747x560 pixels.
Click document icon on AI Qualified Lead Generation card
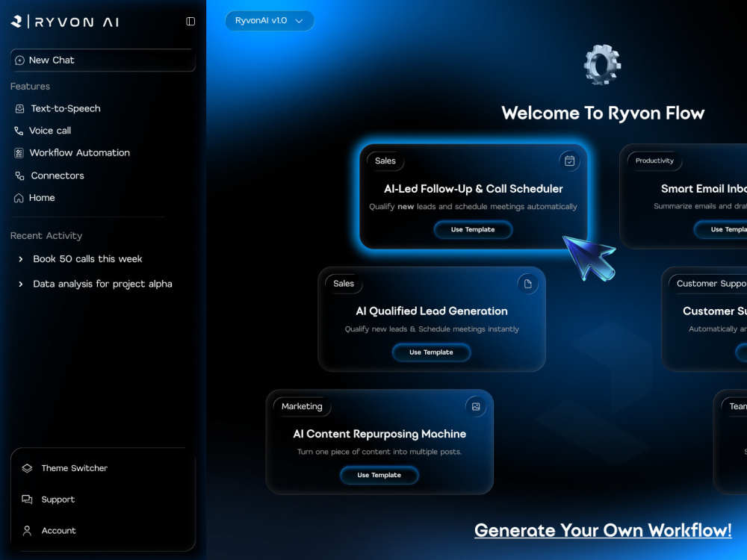pyautogui.click(x=528, y=284)
